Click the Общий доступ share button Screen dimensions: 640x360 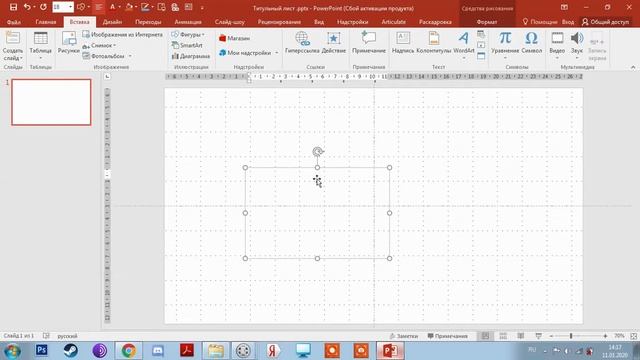tap(606, 22)
